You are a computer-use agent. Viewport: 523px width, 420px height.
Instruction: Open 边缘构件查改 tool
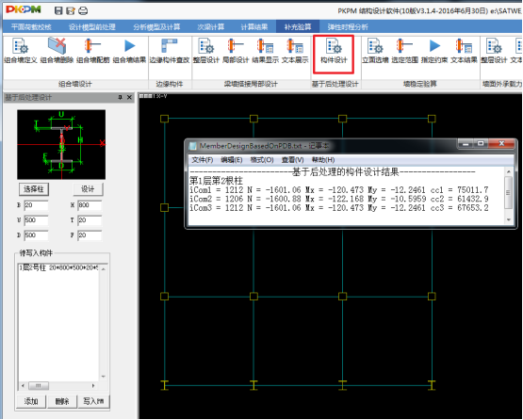tap(170, 51)
